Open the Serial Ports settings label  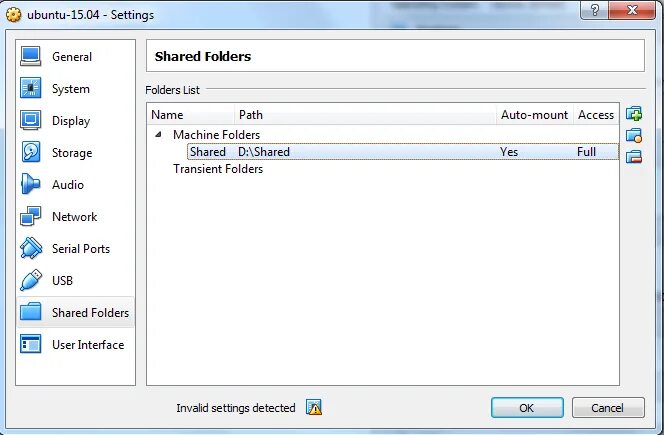[81, 249]
